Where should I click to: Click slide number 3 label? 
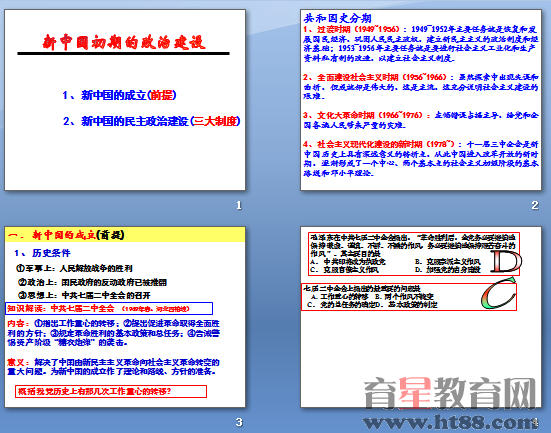(239, 422)
